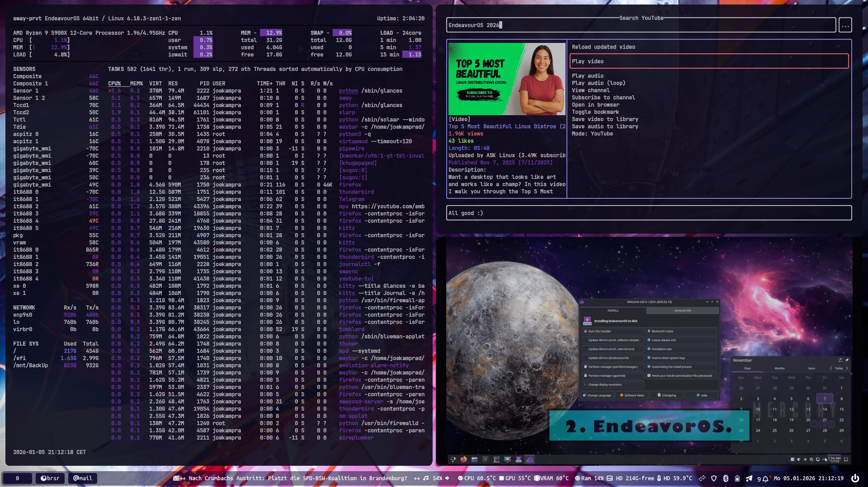Click the enp9s0 network interface row
868x487 pixels.
tap(56, 315)
